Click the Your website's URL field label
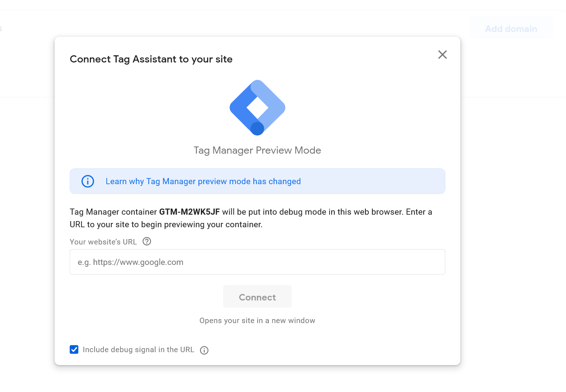The width and height of the screenshot is (566, 392). point(103,242)
